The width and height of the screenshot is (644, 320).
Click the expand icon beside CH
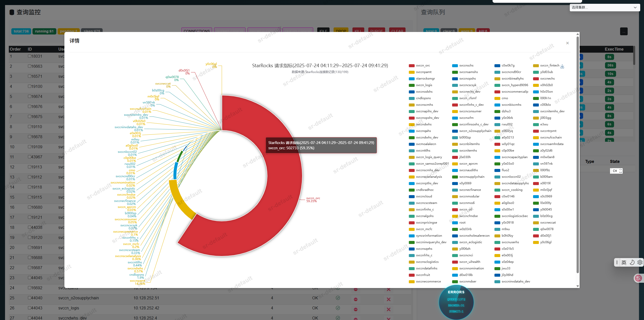pyautogui.click(x=620, y=171)
